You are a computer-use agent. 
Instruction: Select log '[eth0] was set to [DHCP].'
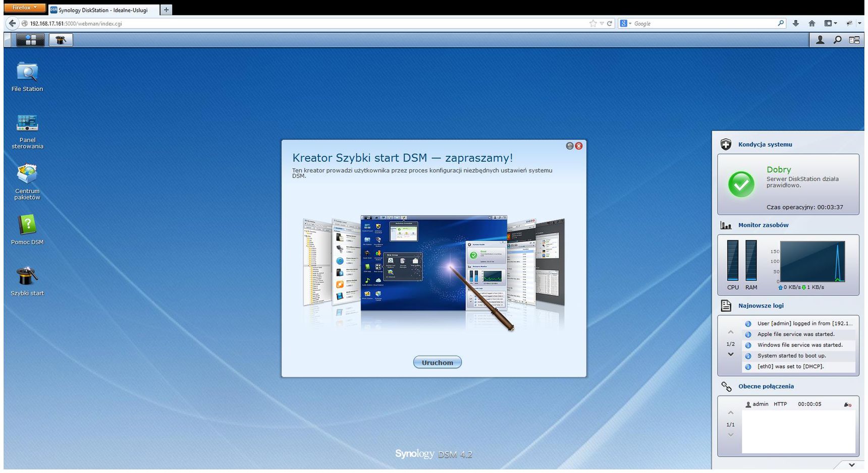coord(799,367)
